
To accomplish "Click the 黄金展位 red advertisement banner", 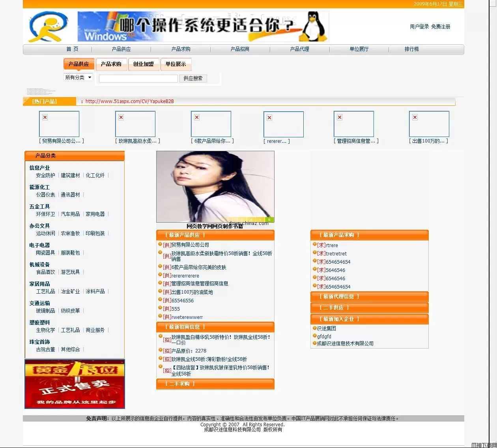I will pos(75,384).
